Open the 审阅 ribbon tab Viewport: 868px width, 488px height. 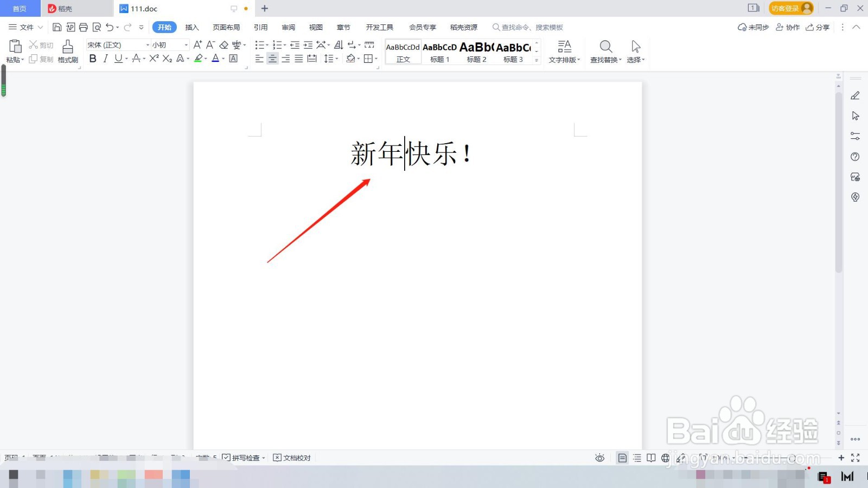coord(289,27)
